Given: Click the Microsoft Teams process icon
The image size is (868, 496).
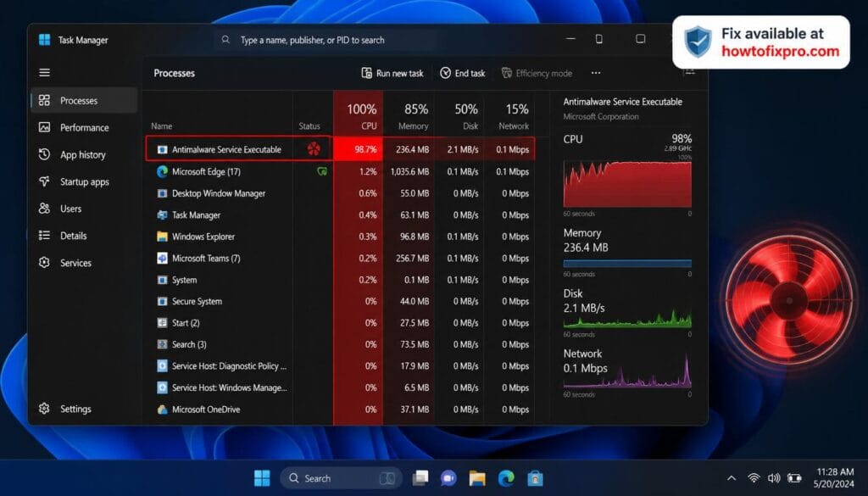Looking at the screenshot, I should pos(162,258).
